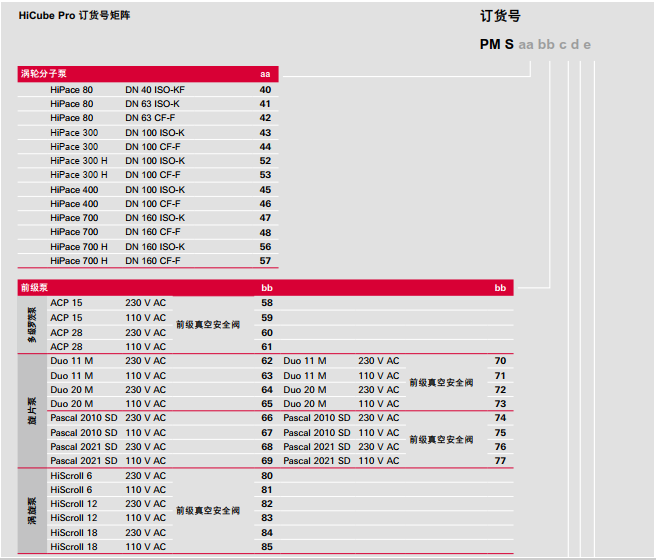The width and height of the screenshot is (656, 560).
Task: Click ACP 28 in the row coded 60
Action: point(66,333)
